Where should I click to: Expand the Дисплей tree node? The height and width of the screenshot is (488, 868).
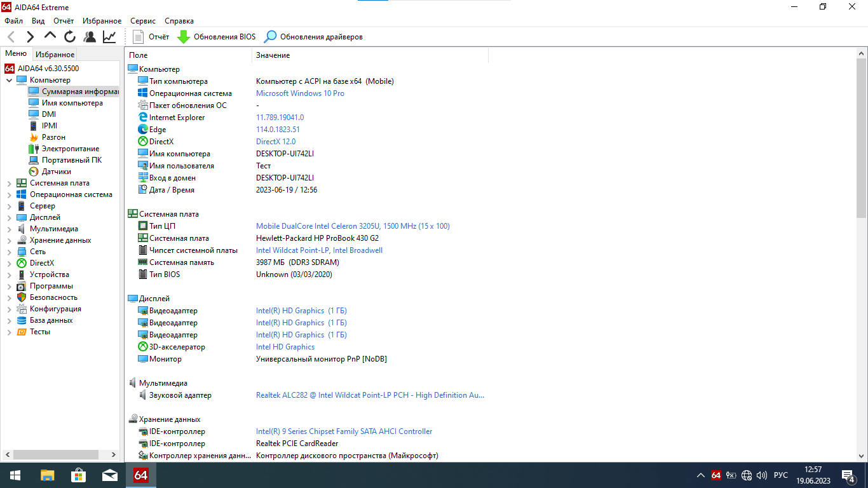(9, 217)
